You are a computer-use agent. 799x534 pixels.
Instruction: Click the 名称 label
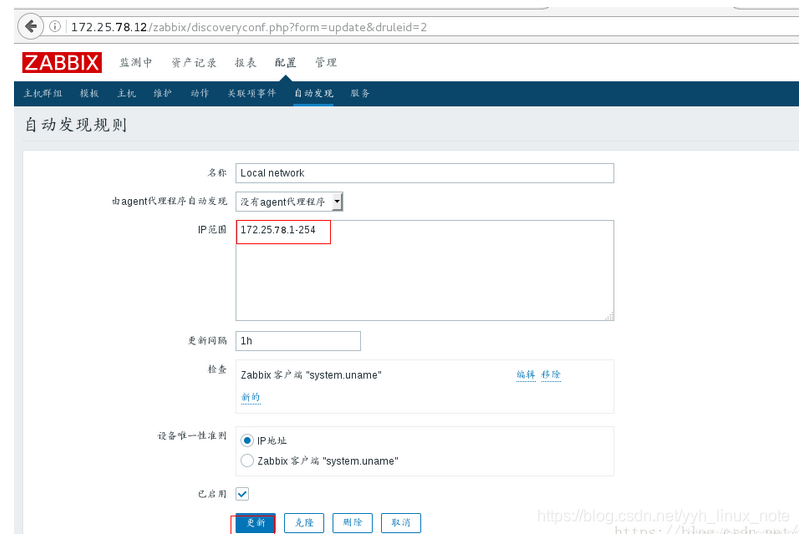(217, 173)
